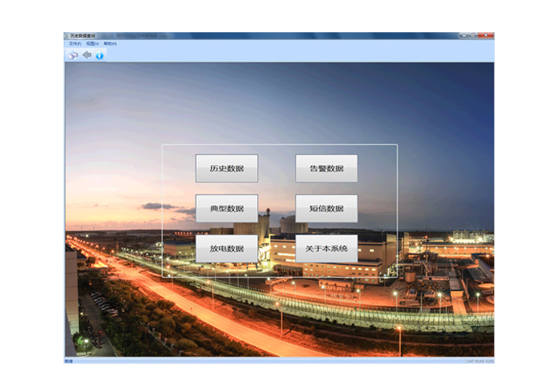Open 短信数据 SMS data
The width and height of the screenshot is (541, 392).
[x=326, y=209]
